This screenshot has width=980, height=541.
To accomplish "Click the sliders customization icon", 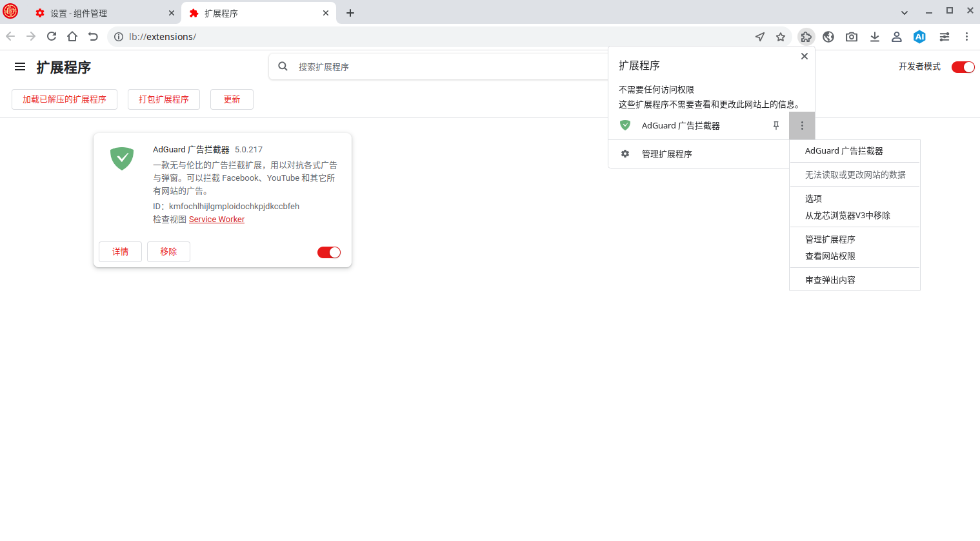I will point(945,37).
